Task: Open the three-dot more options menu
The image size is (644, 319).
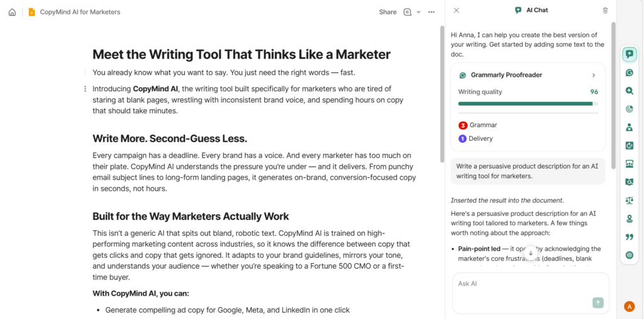Action: pos(431,12)
